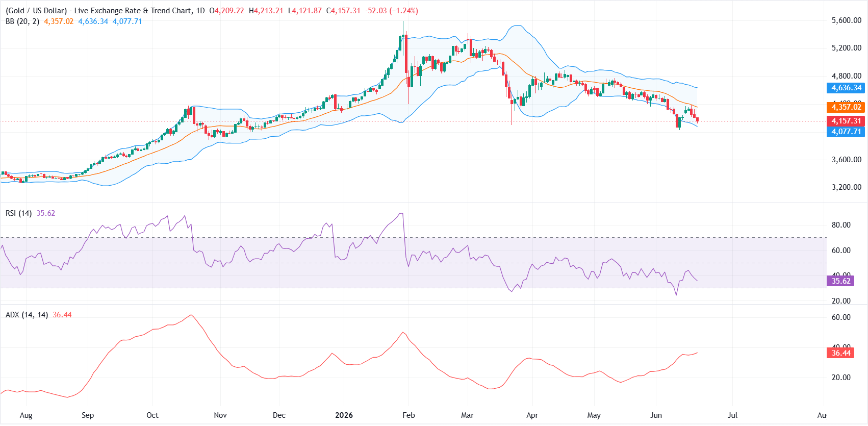Click the 80.00 RSI scale tick
Screen dimensions: 868x426
click(x=841, y=225)
